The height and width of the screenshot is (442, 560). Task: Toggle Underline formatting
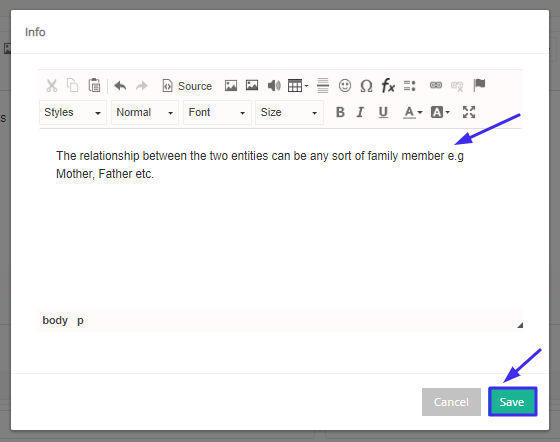click(383, 112)
